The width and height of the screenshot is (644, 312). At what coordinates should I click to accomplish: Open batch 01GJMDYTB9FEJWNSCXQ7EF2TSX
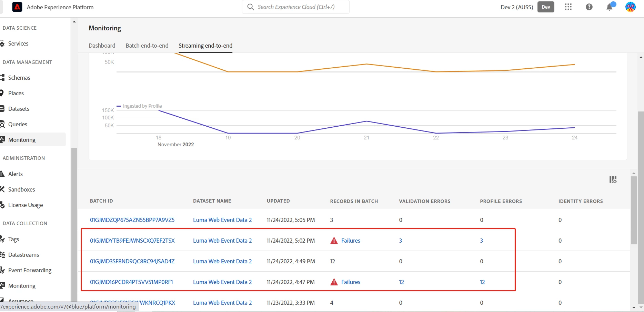coord(132,241)
